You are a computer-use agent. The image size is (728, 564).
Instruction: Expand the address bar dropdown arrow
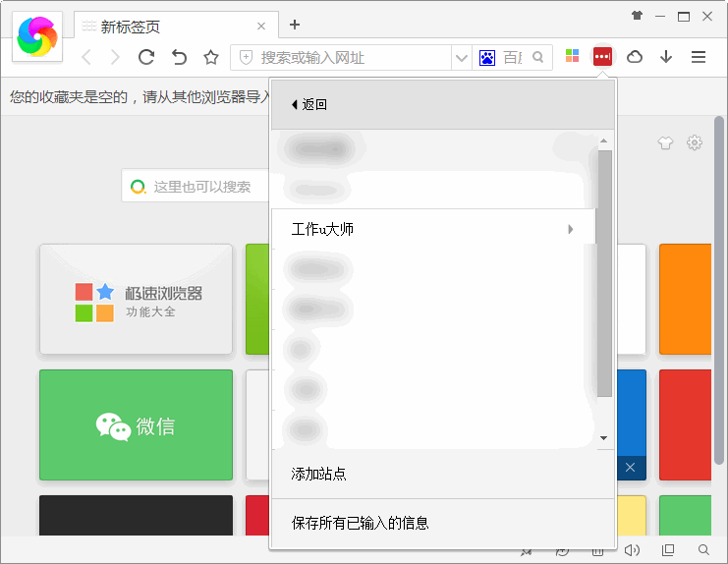pos(462,58)
